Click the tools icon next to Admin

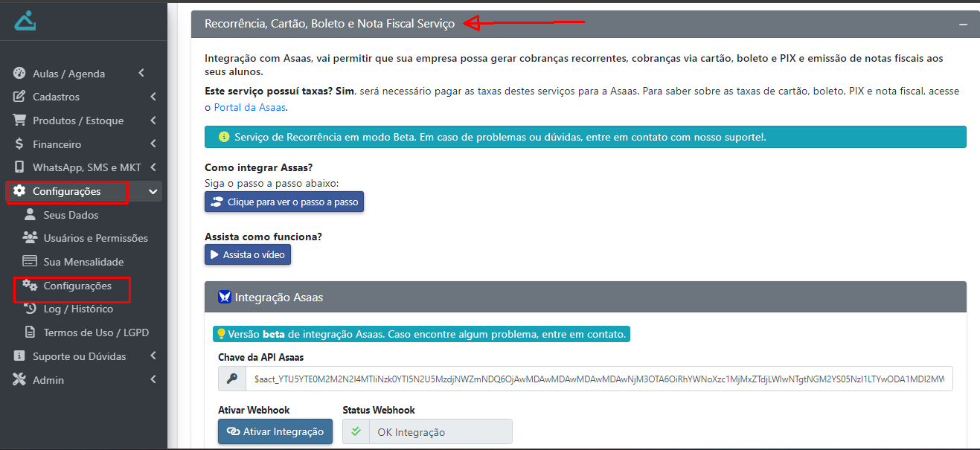point(19,380)
